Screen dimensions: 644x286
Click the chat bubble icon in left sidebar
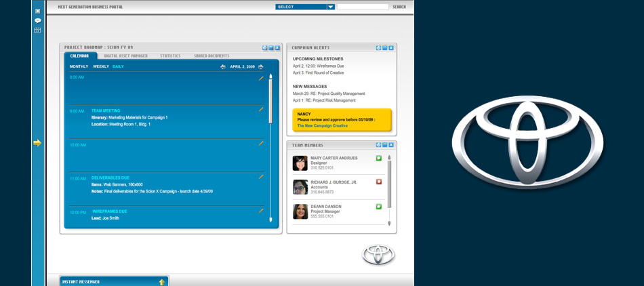coord(38,20)
